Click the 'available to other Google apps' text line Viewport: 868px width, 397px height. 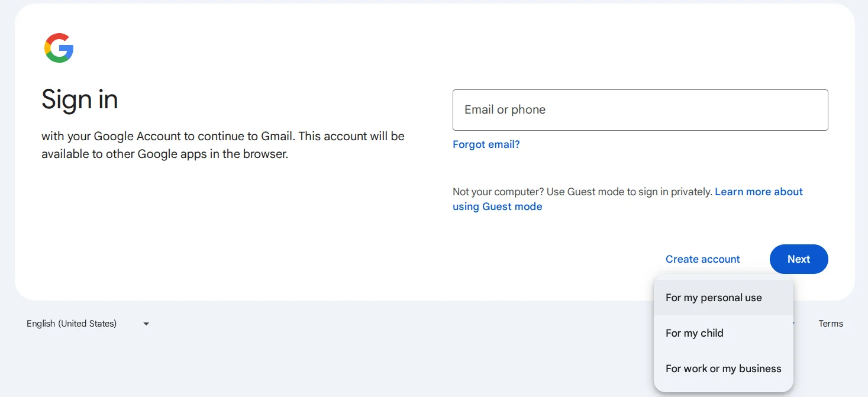[x=164, y=154]
